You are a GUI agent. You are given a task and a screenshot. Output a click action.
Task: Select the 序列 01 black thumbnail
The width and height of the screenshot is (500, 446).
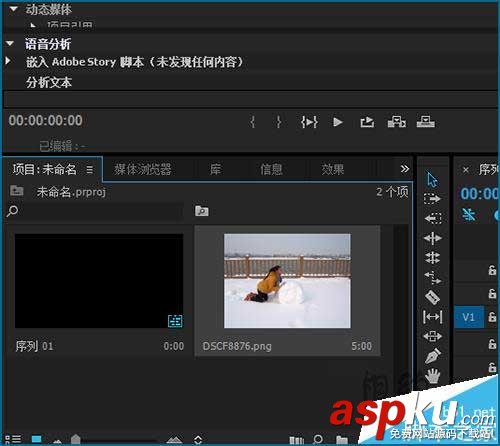click(99, 281)
